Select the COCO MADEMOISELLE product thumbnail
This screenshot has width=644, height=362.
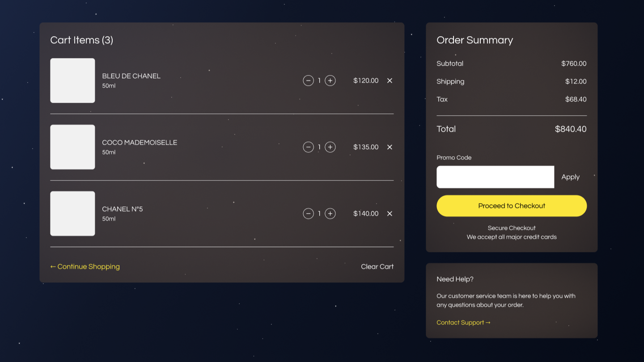[72, 147]
